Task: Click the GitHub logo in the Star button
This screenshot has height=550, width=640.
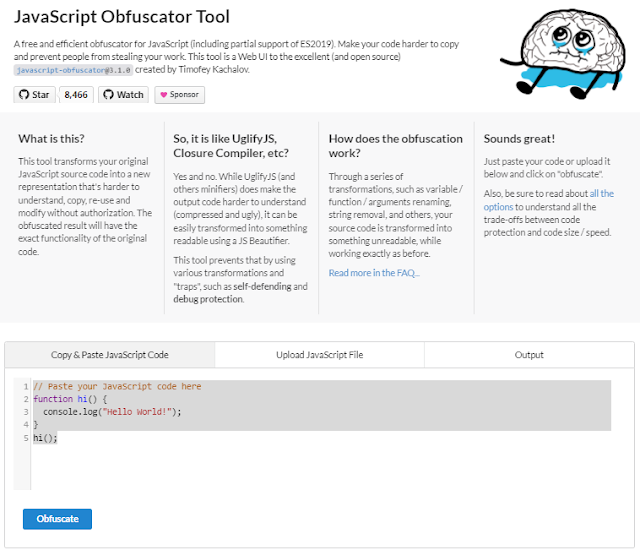Action: point(24,95)
